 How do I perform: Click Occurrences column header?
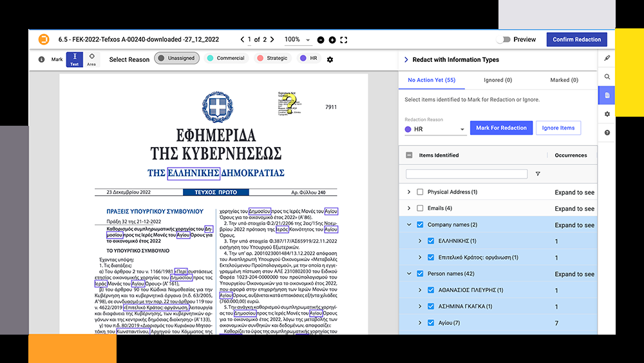coord(571,155)
